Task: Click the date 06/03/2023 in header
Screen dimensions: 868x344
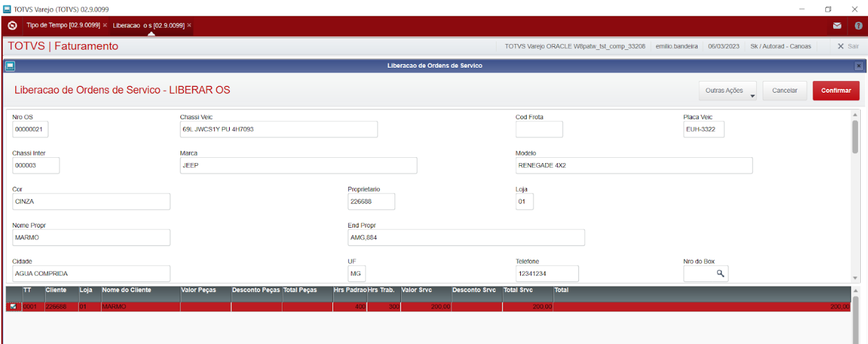Action: [724, 46]
